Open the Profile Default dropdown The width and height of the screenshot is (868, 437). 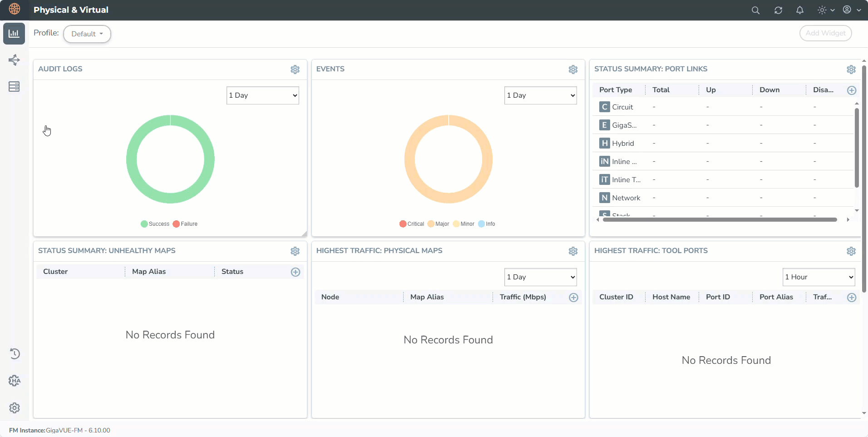[x=87, y=34]
